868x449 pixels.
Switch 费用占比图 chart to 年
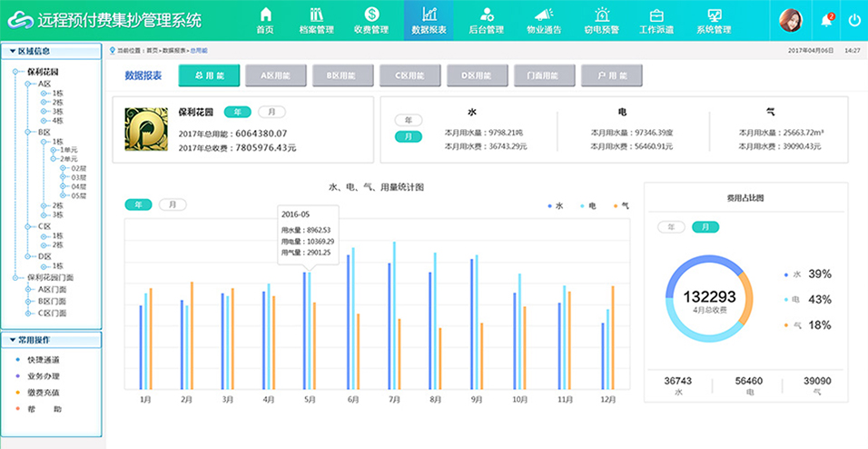click(x=671, y=226)
